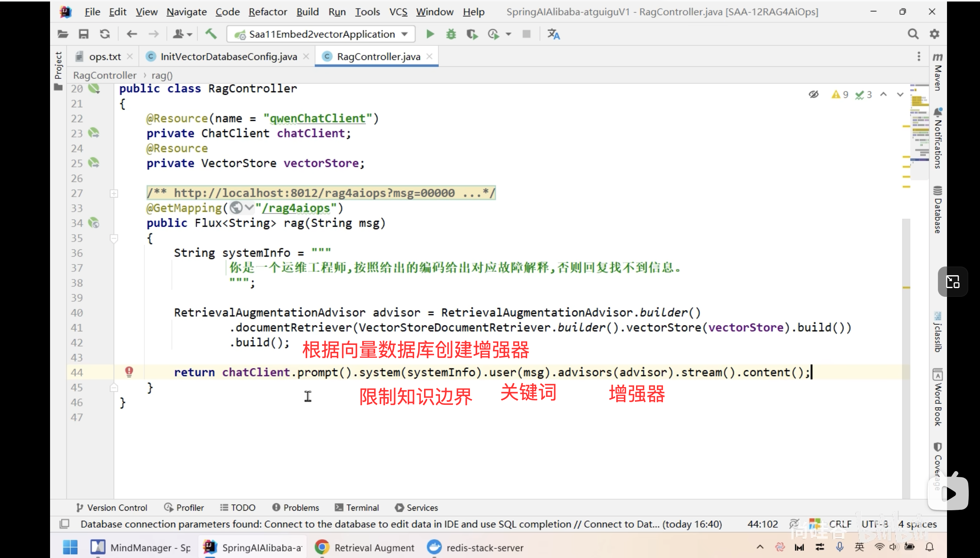Toggle tool window bars in status corner
980x558 pixels.
pyautogui.click(x=64, y=524)
